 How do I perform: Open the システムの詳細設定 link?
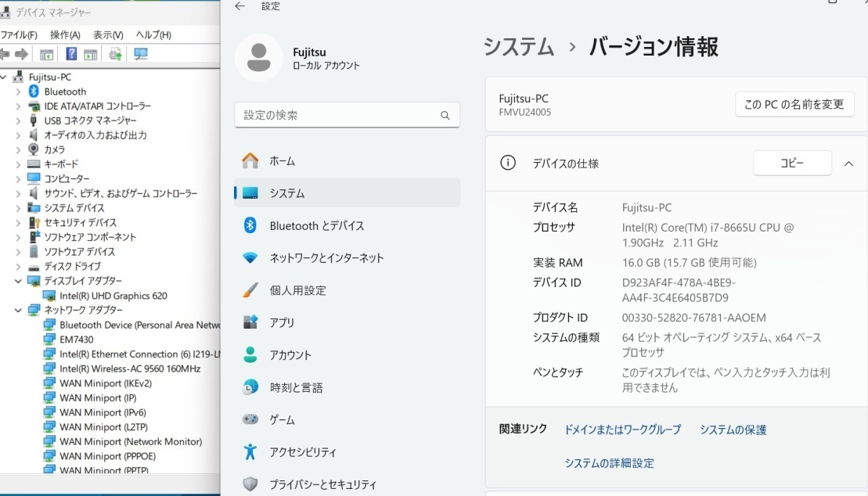pyautogui.click(x=609, y=463)
